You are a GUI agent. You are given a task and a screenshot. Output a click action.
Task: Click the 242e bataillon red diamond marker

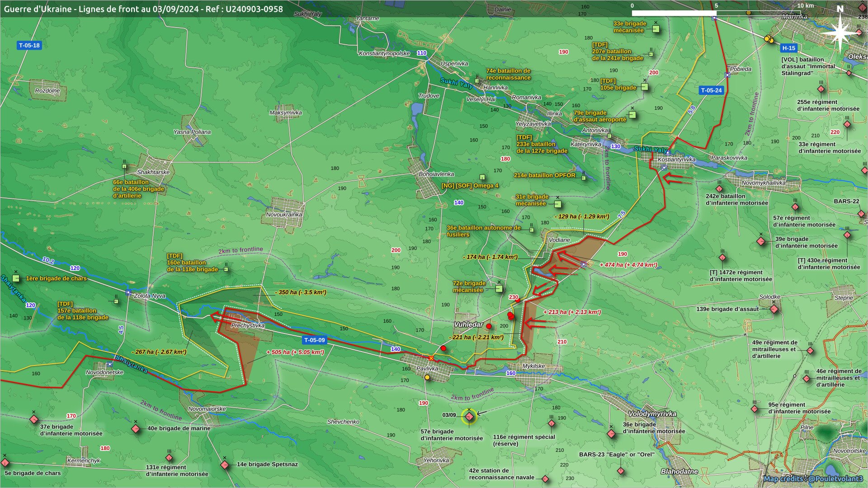click(719, 189)
